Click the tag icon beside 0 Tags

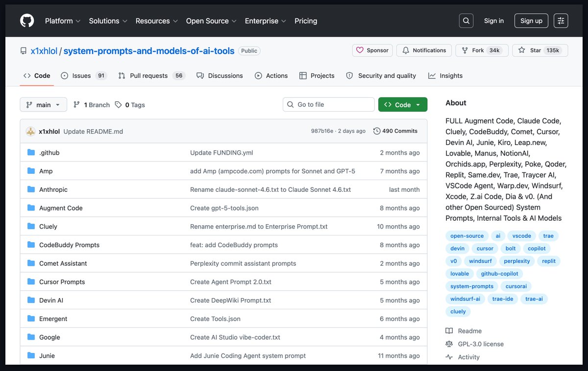pos(118,105)
